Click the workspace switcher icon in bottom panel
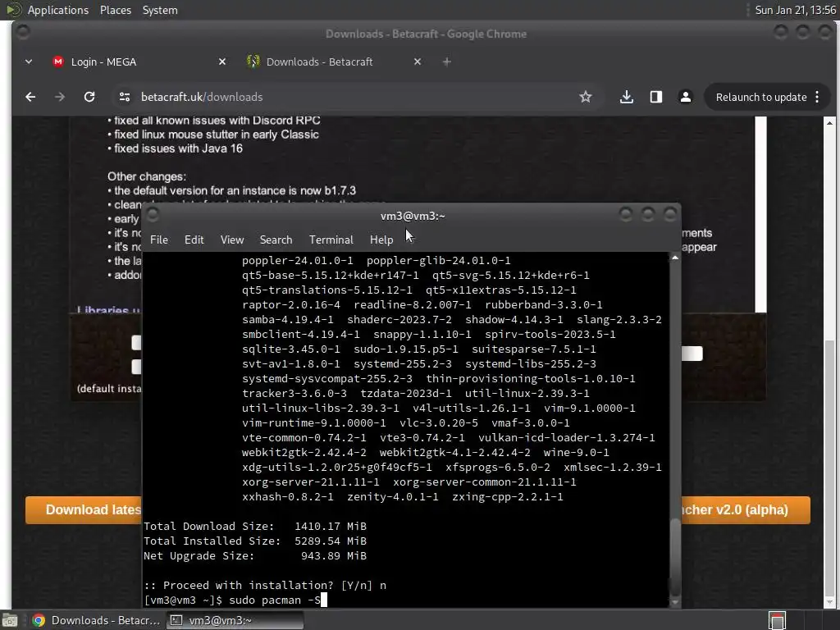The image size is (840, 630). click(777, 620)
